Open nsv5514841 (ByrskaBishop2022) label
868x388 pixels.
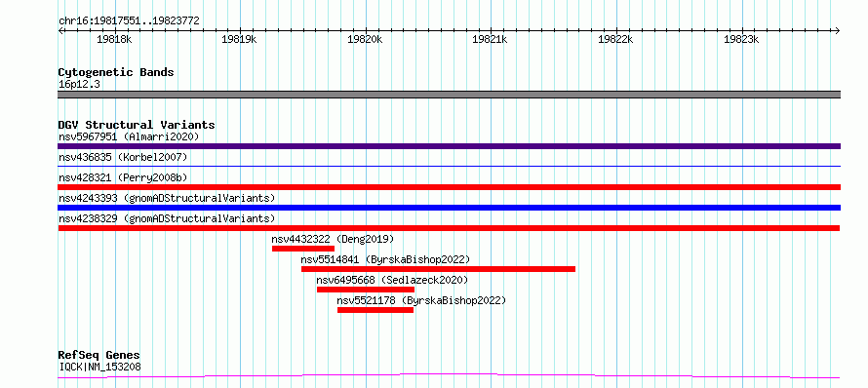coord(385,259)
